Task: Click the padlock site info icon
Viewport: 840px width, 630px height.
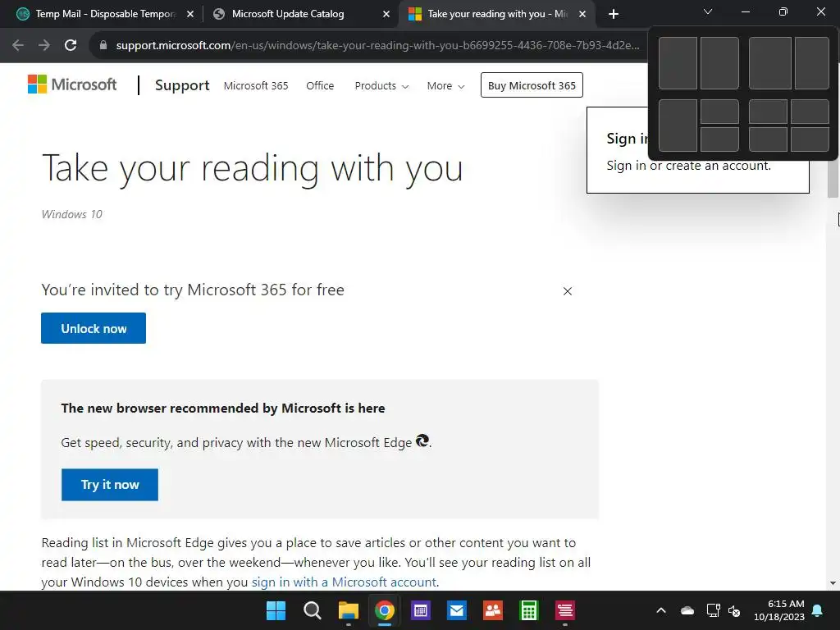Action: point(103,46)
